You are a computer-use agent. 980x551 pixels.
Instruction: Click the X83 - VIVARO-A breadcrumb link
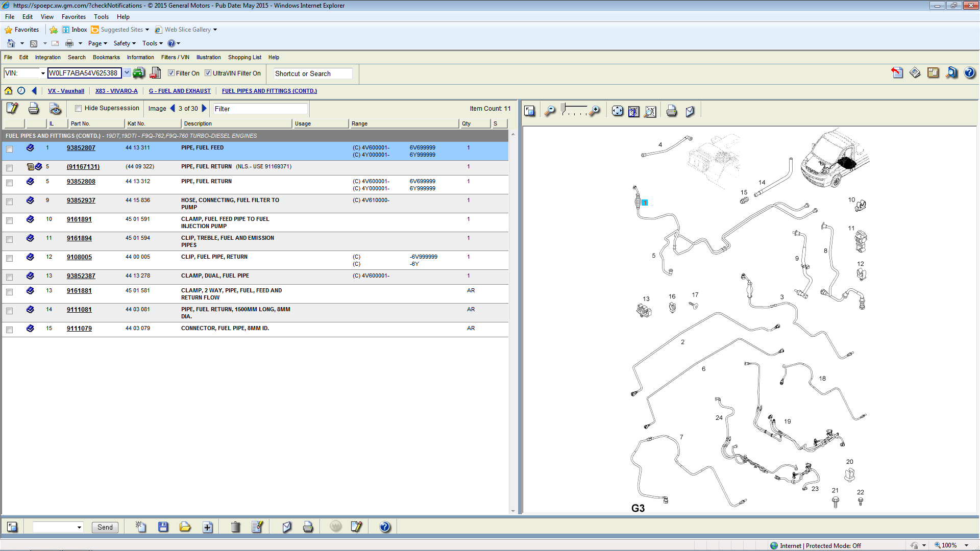coord(116,91)
